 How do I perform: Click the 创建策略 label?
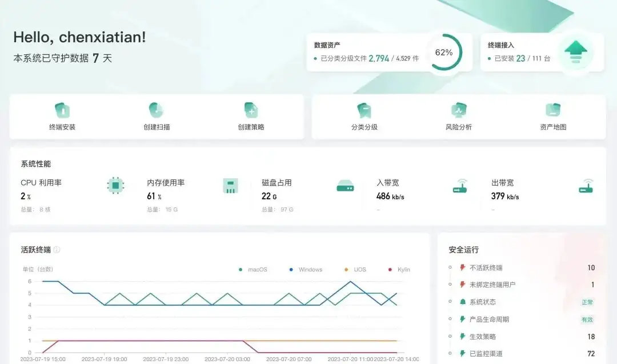pyautogui.click(x=251, y=127)
